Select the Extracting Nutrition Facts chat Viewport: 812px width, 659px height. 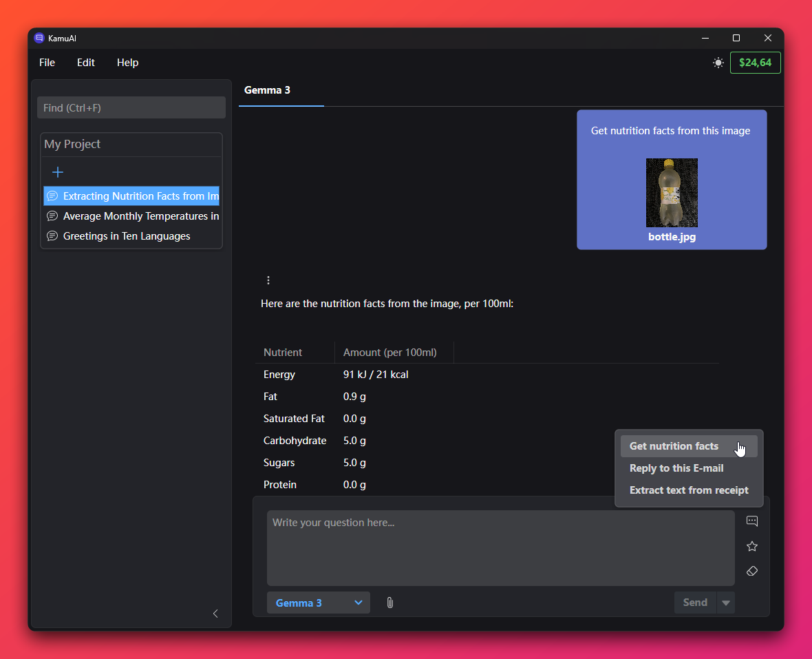click(x=131, y=196)
